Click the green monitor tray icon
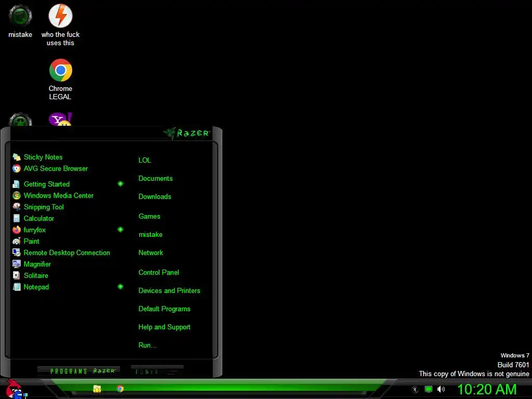This screenshot has height=399, width=532. point(429,389)
